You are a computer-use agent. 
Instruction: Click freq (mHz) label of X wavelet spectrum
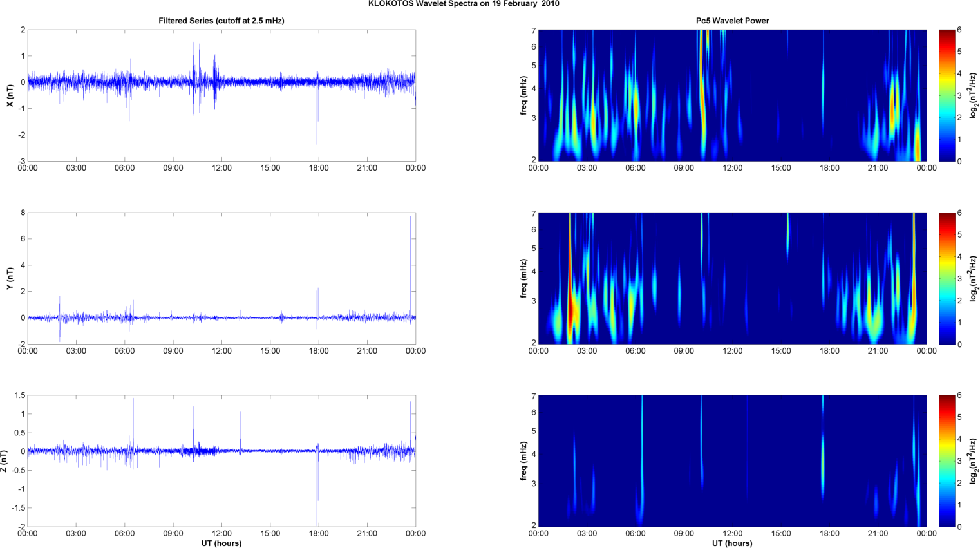[x=524, y=95]
